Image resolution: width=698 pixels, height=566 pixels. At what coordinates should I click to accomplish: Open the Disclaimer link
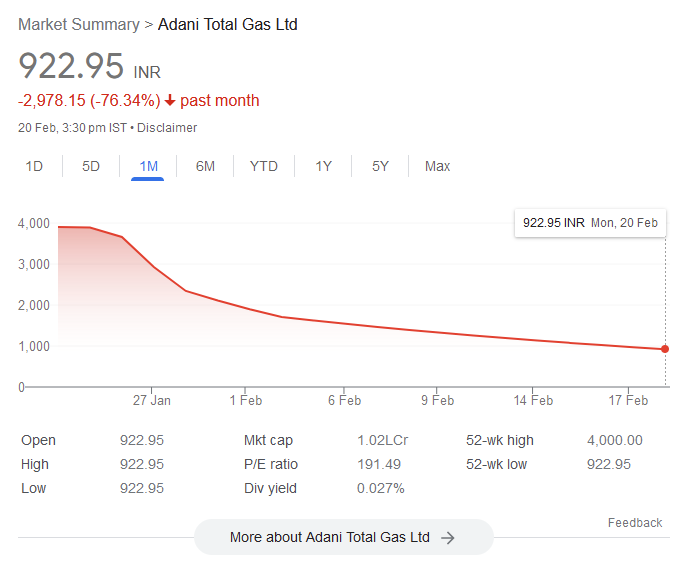pyautogui.click(x=167, y=128)
